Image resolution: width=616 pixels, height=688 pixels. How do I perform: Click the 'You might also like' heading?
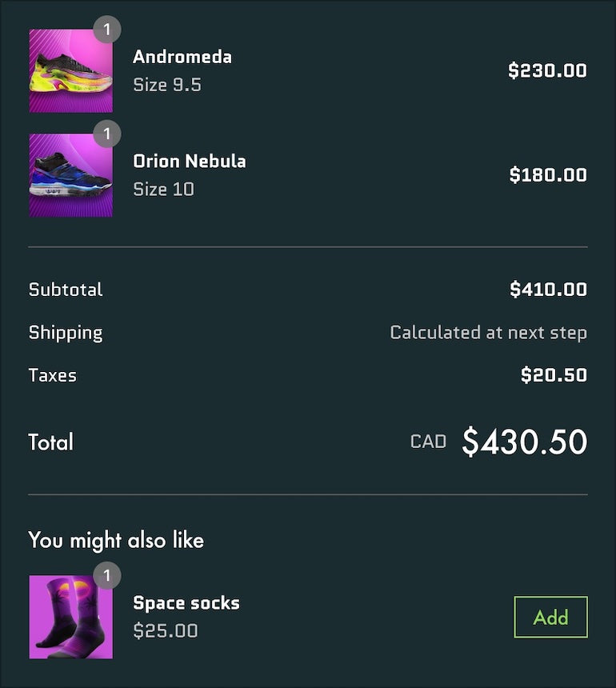tap(116, 540)
